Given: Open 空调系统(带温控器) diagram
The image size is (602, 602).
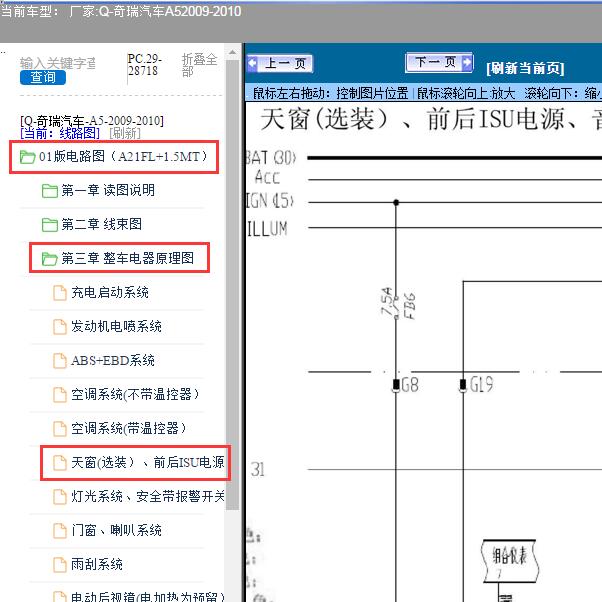Looking at the screenshot, I should pos(129,428).
